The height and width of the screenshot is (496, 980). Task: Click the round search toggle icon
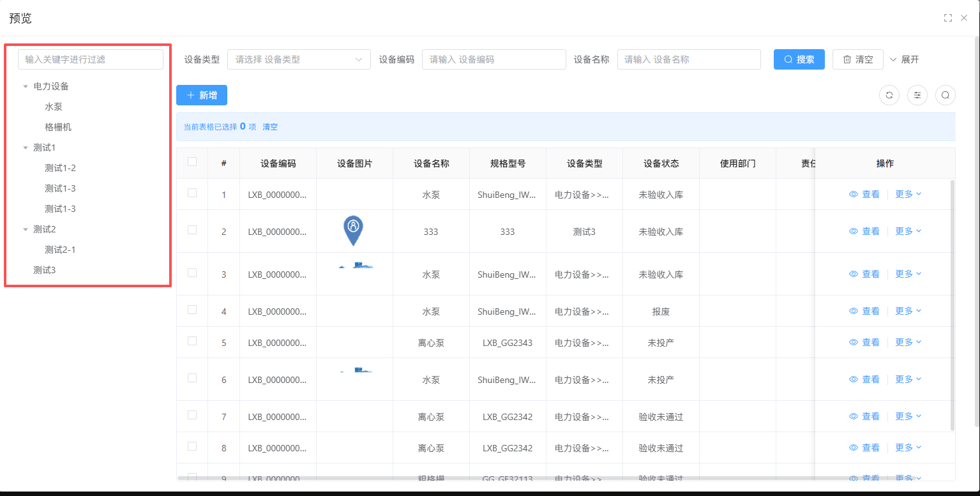tap(946, 95)
